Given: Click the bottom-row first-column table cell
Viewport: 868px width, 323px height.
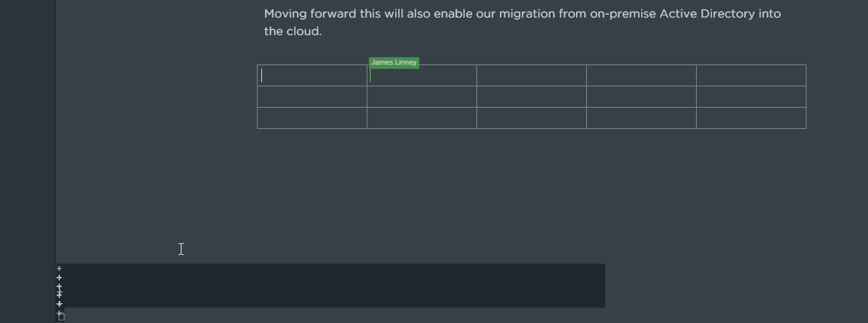Looking at the screenshot, I should (313, 118).
